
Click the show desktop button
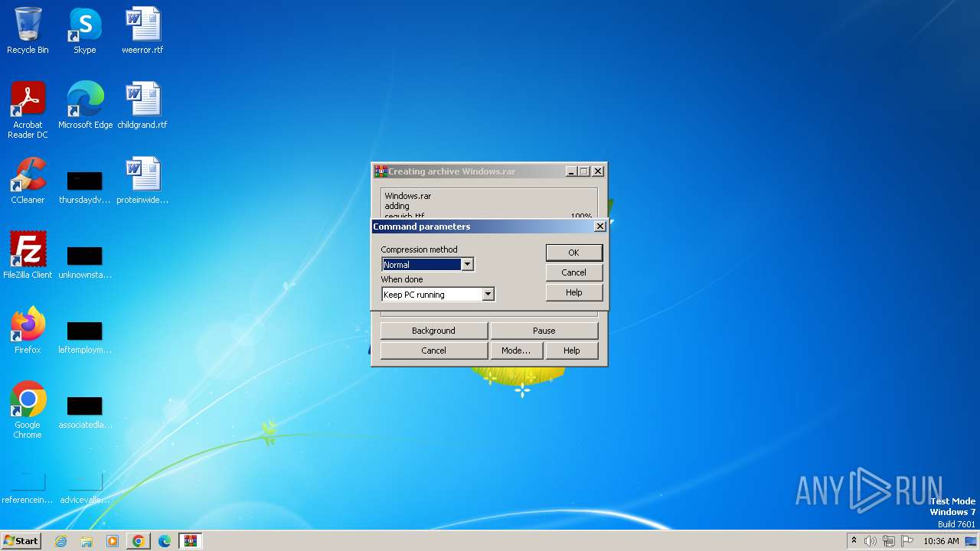[x=972, y=541]
